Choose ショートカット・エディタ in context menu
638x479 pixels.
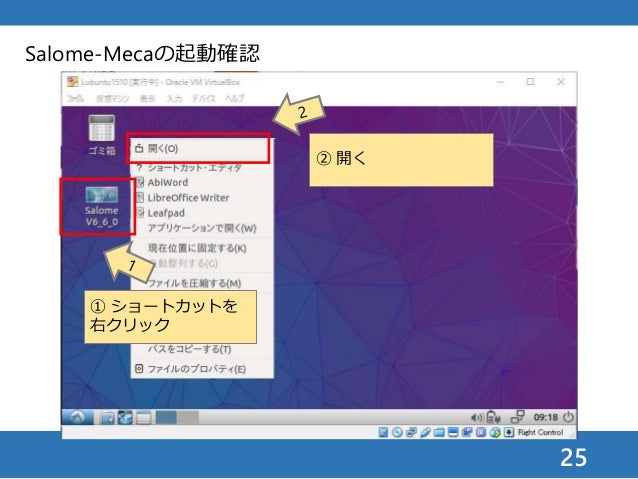[x=201, y=167]
